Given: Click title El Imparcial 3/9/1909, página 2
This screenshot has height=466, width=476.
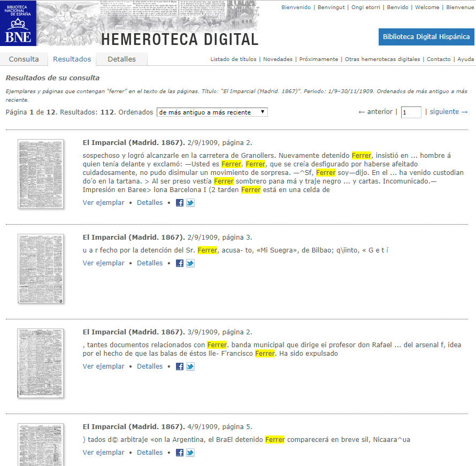Looking at the screenshot, I should 167,332.
